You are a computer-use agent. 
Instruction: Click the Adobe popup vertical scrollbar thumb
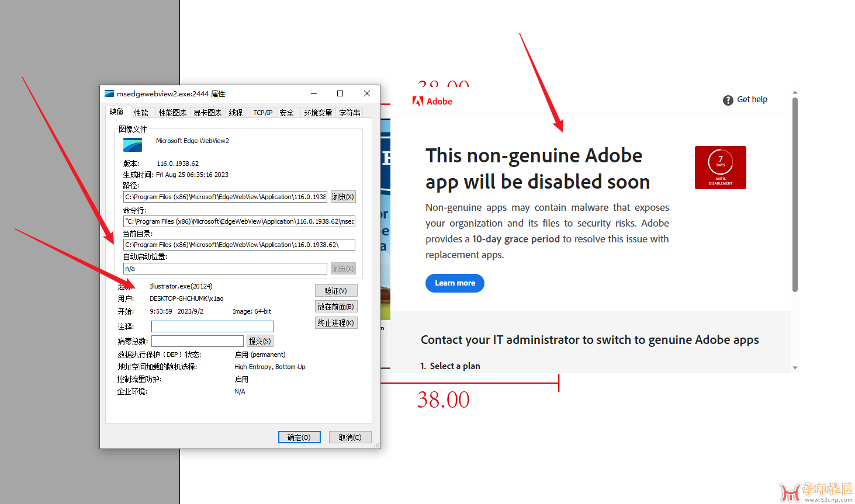coord(795,194)
